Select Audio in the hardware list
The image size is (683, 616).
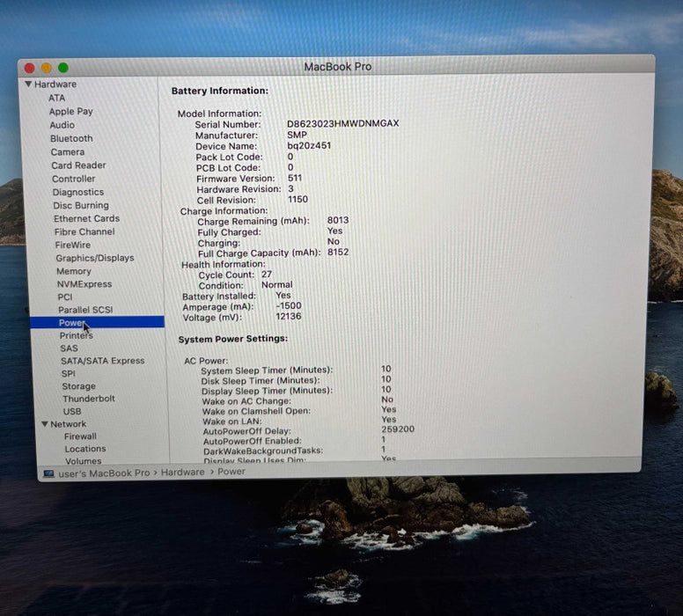coord(62,125)
